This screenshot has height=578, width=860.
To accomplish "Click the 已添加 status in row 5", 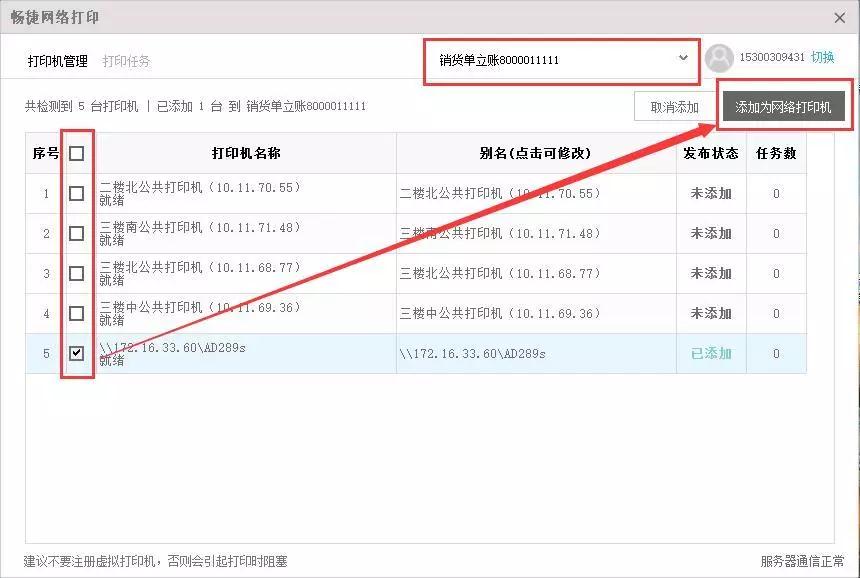I will [x=710, y=353].
